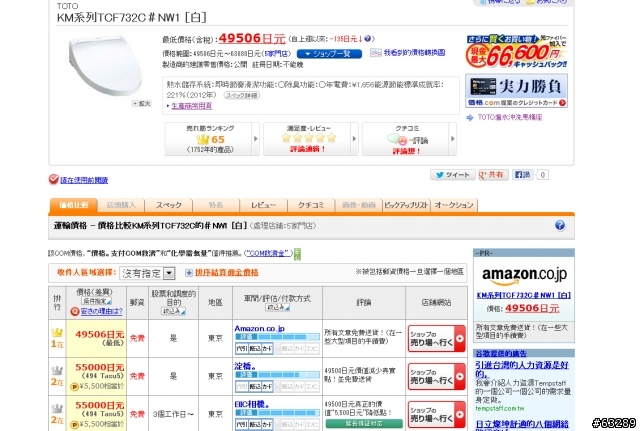Open the spec details button

click(x=242, y=95)
